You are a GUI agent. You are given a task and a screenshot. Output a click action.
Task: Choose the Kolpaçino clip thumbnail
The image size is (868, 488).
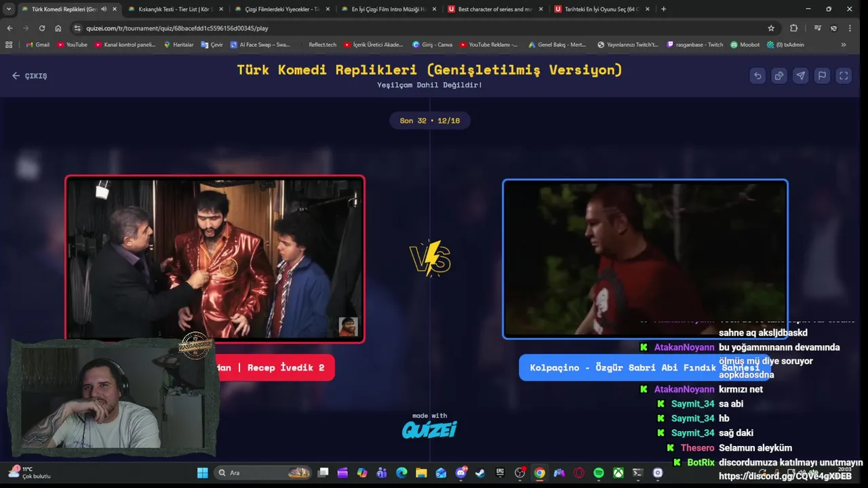click(x=645, y=258)
